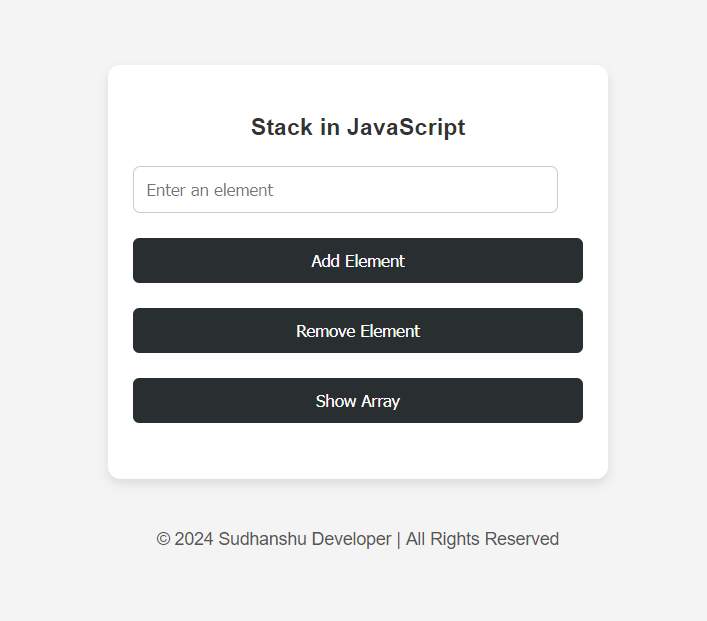Click 'All Rights Reserved' footer text
The image size is (707, 621).
(482, 539)
